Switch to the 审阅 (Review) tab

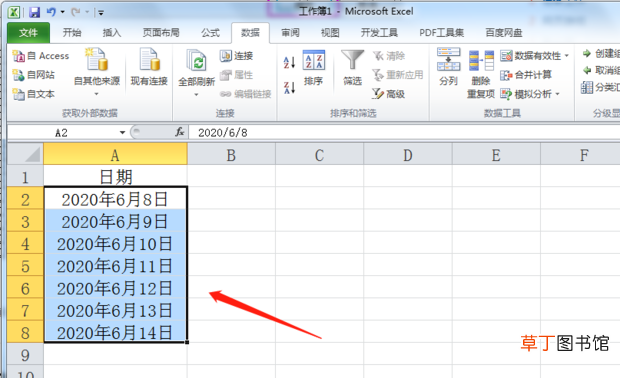pyautogui.click(x=290, y=33)
